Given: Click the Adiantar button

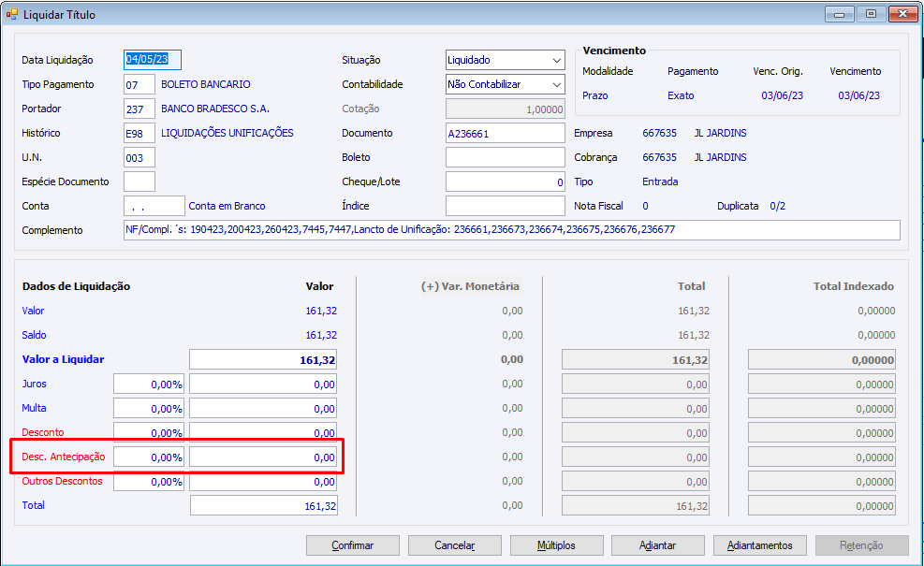Looking at the screenshot, I should point(657,545).
